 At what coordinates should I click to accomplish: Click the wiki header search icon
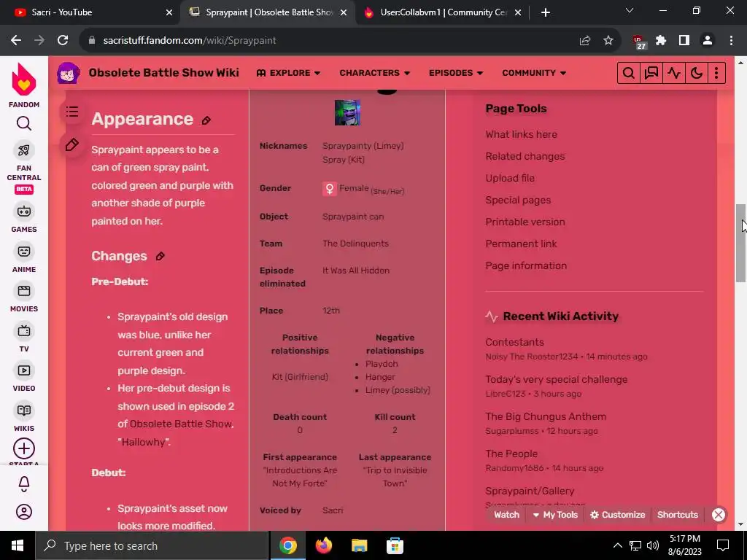(628, 73)
